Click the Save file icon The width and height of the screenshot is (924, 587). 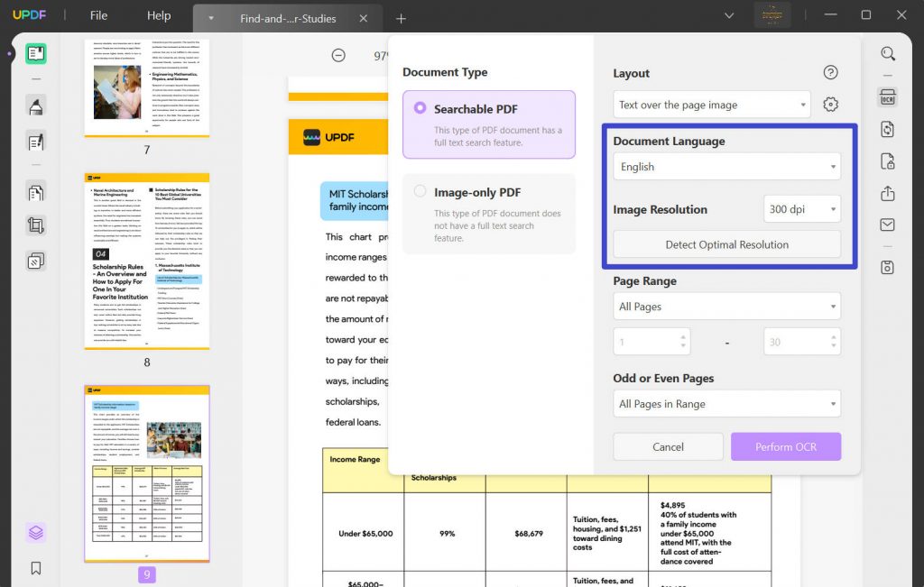point(888,266)
